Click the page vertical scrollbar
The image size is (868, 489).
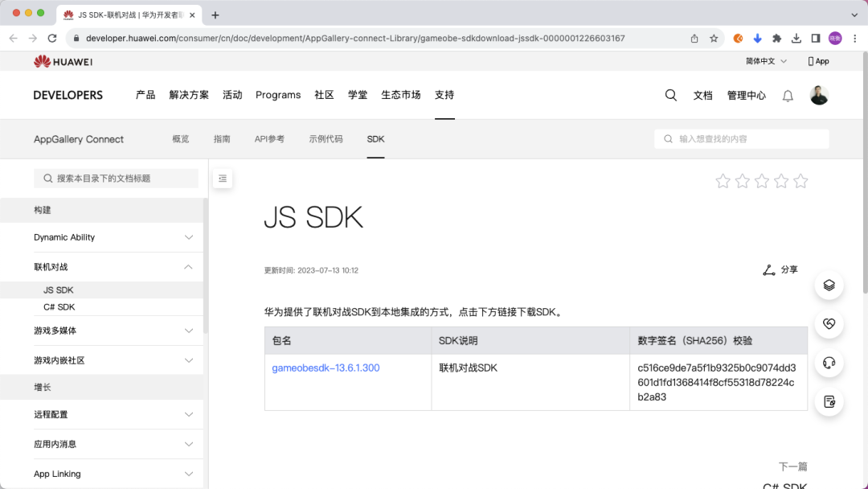point(865,173)
